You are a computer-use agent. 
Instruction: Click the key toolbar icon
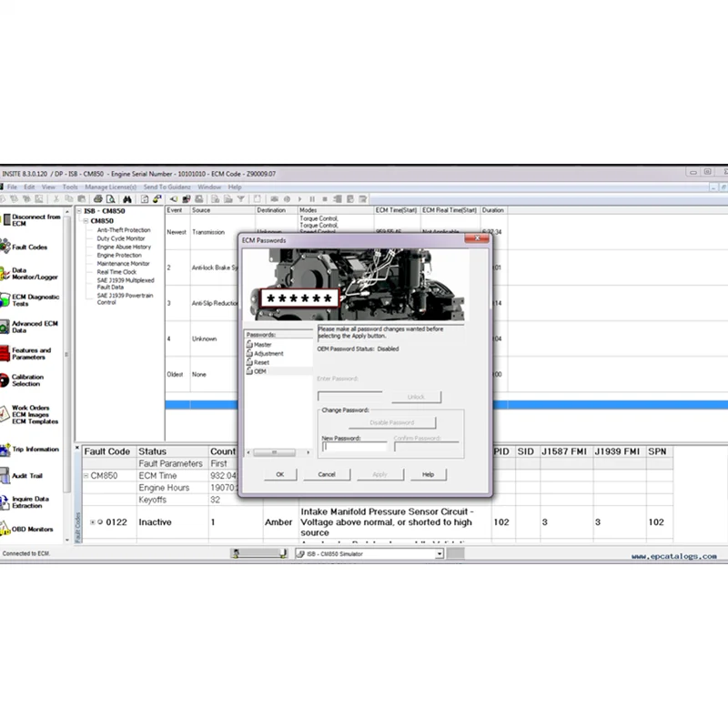157,199
